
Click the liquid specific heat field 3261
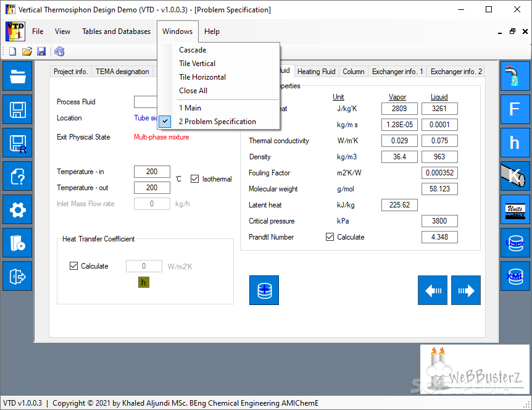click(439, 109)
